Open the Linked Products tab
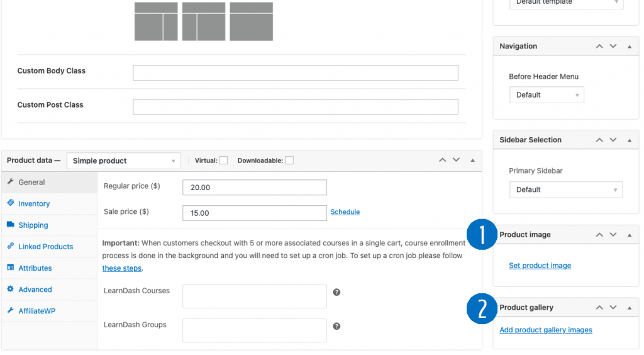644x355 pixels. coord(45,247)
